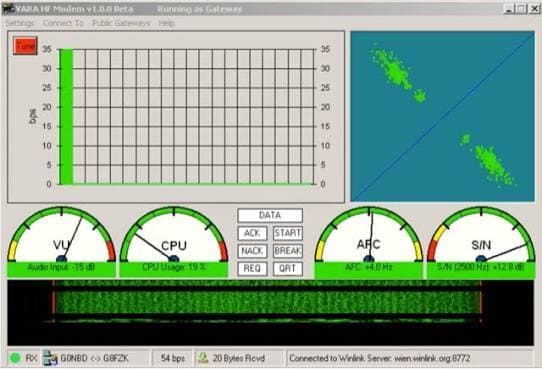Image resolution: width=542 pixels, height=369 pixels.
Task: Click the 54 bps status text
Action: [173, 358]
